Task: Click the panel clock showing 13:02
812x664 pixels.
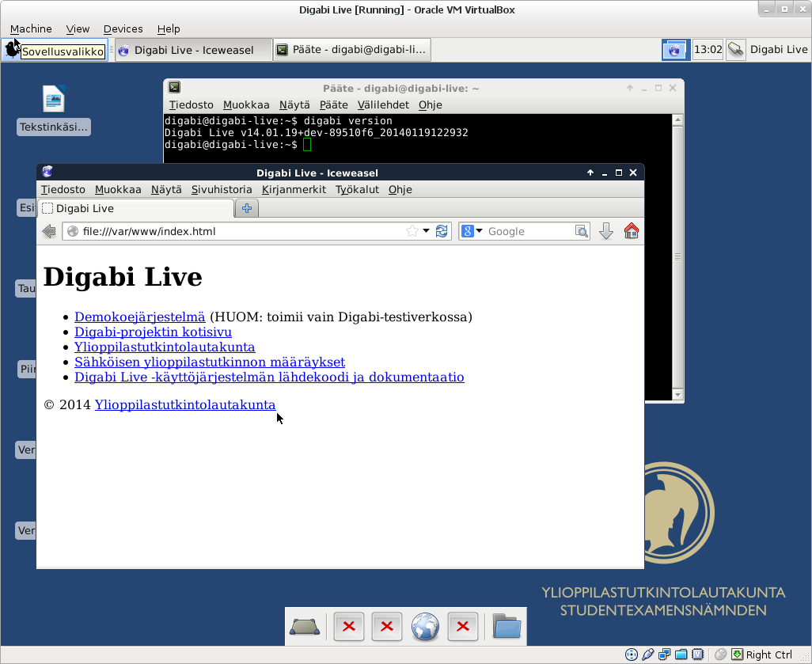Action: (708, 50)
